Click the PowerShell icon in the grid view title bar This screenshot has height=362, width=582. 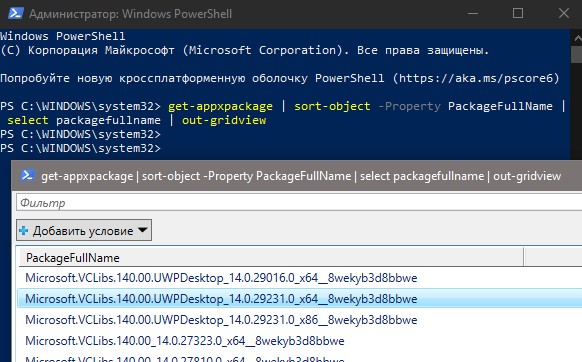coord(28,175)
